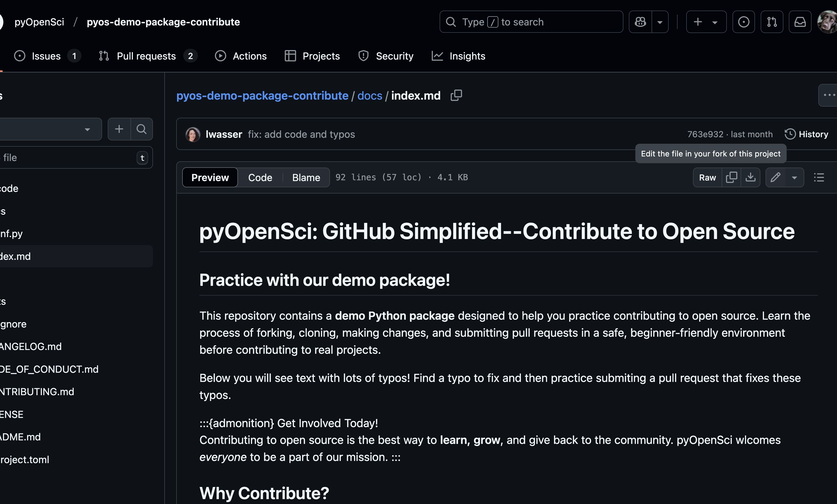Open .gitignore in the file tree
This screenshot has width=837, height=504.
coord(76,324)
